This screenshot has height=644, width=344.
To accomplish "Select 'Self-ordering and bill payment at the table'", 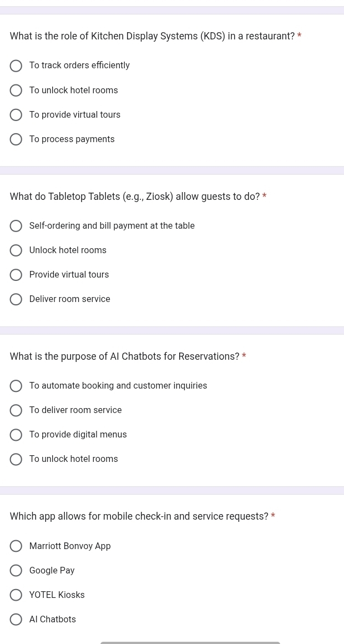I will (17, 226).
